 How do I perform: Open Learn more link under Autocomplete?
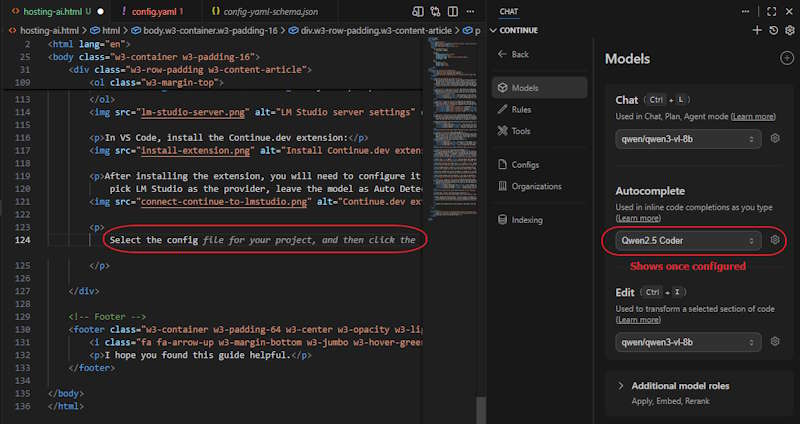pos(638,218)
